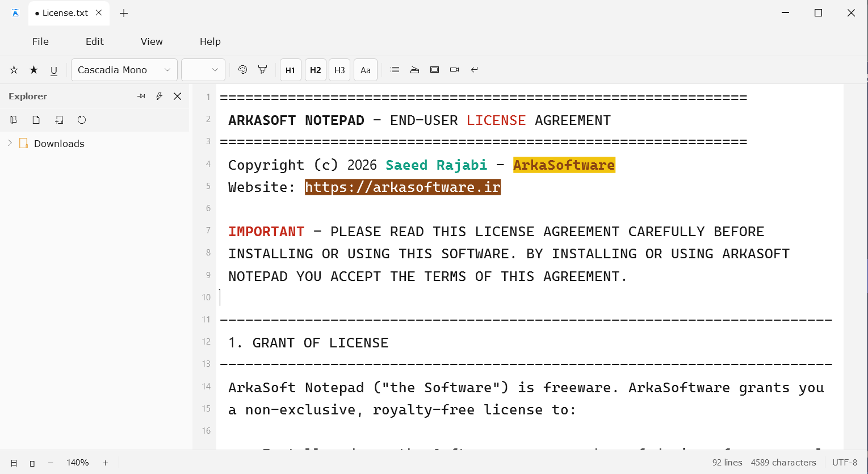
Task: Open the Cascadia Mono font dropdown
Action: coord(124,70)
